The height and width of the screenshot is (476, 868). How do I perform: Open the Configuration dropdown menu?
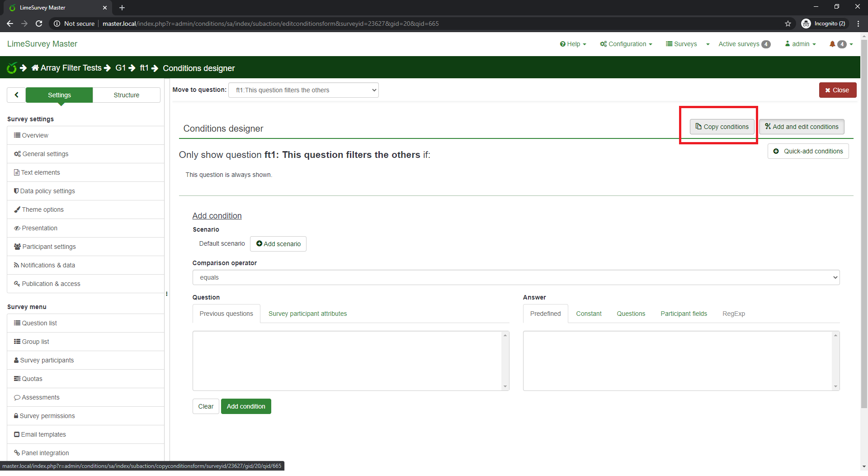(626, 44)
